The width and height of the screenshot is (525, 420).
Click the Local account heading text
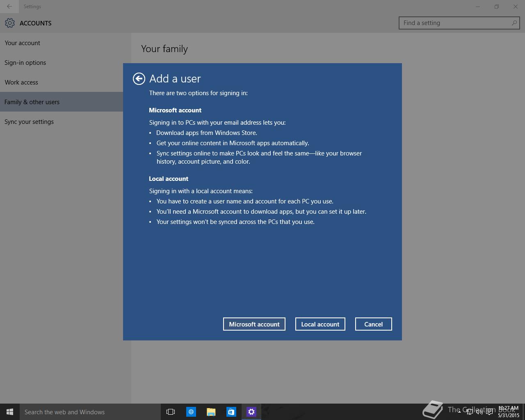coord(169,179)
